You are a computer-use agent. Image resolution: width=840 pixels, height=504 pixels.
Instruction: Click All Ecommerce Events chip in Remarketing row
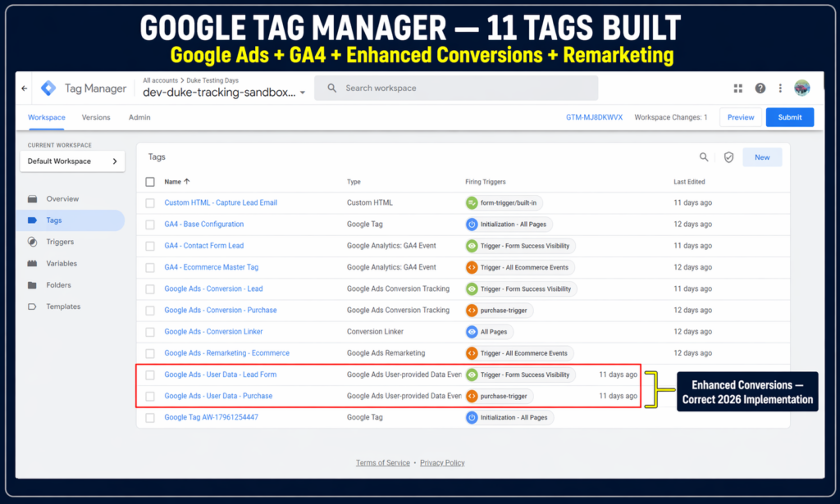[519, 353]
